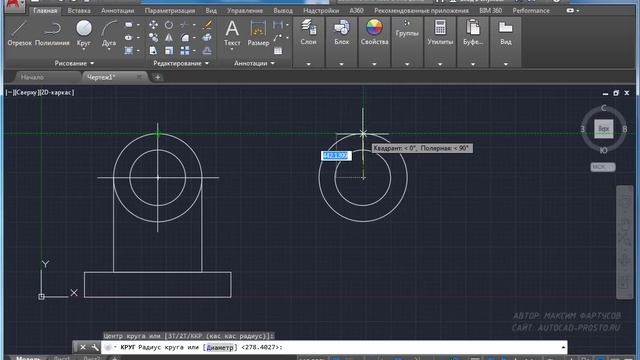Expand the Рисование panel
Image resolution: width=640 pixels, height=360 pixels.
[74, 63]
